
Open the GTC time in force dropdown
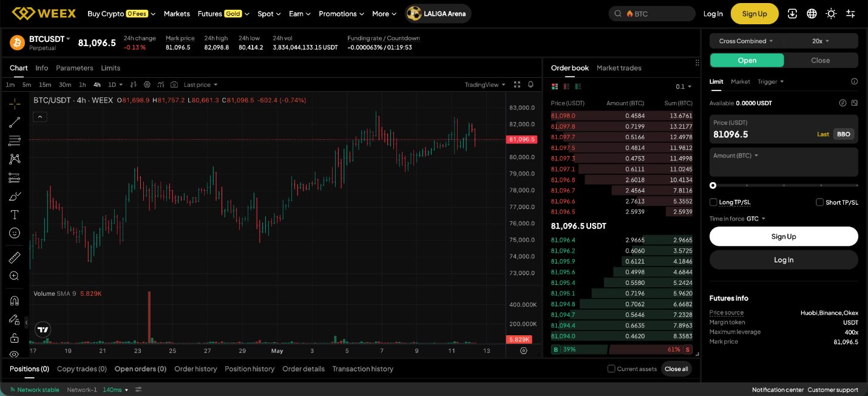coord(756,219)
